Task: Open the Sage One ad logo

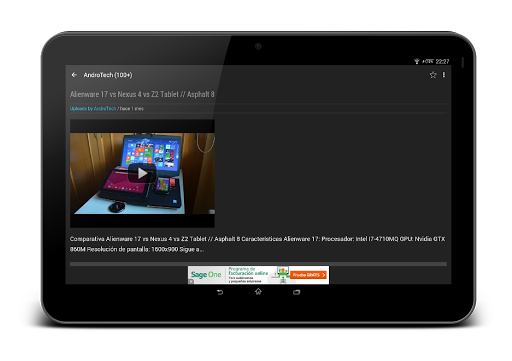Action: 206,275
